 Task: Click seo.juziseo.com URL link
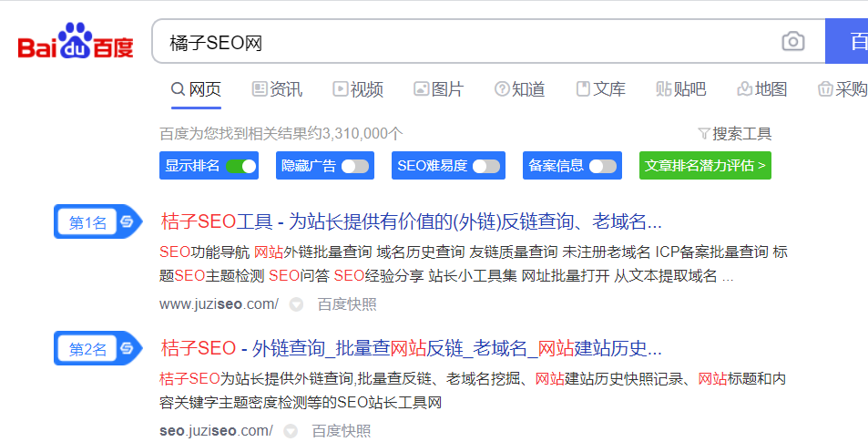[x=216, y=430]
